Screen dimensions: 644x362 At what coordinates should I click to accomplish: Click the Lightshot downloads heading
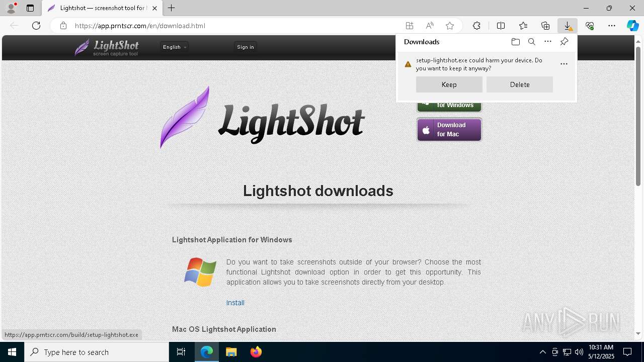coord(318,191)
